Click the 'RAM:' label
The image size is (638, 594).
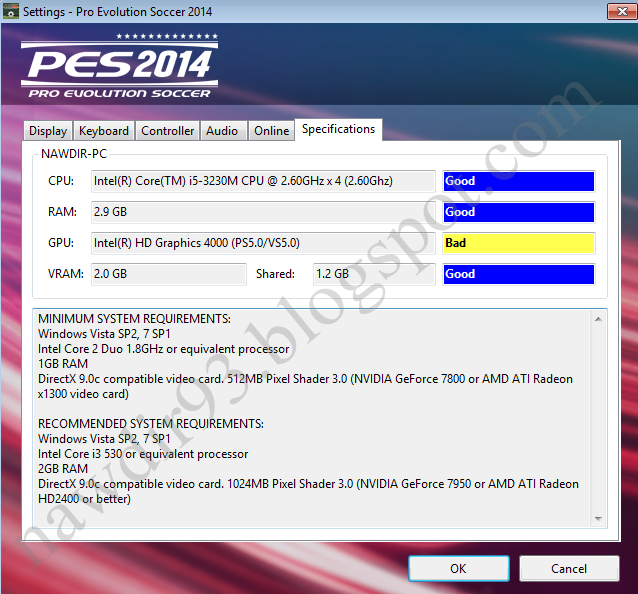click(62, 212)
